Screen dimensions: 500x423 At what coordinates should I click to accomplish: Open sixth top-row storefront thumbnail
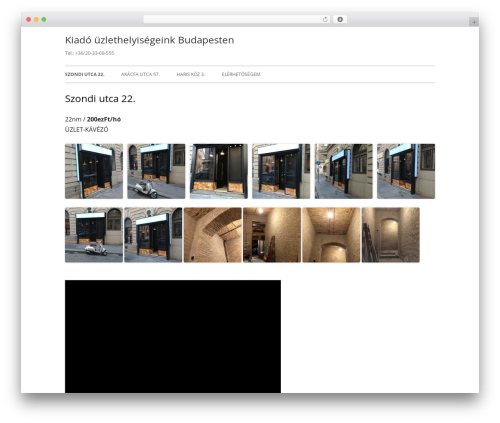[406, 171]
